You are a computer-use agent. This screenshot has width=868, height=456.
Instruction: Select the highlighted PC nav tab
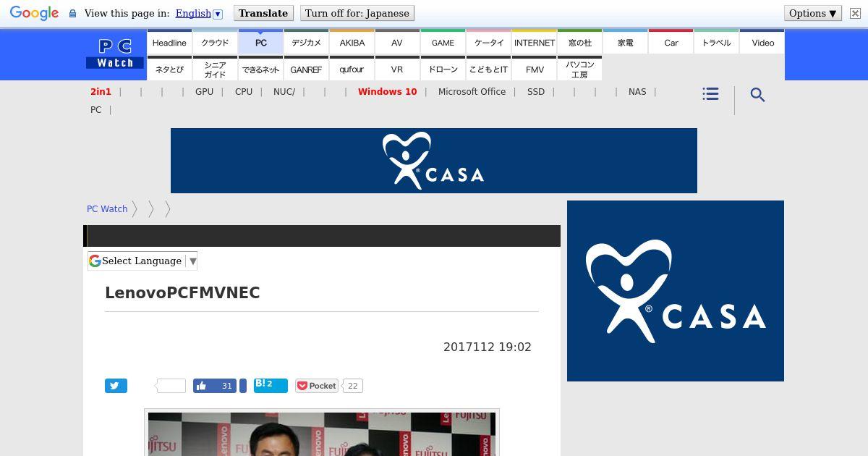(260, 42)
